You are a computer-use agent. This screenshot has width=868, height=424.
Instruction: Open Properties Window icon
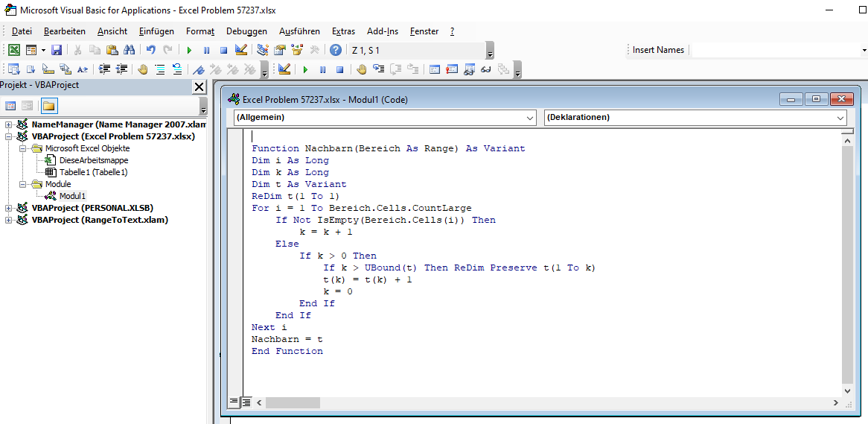(x=280, y=51)
